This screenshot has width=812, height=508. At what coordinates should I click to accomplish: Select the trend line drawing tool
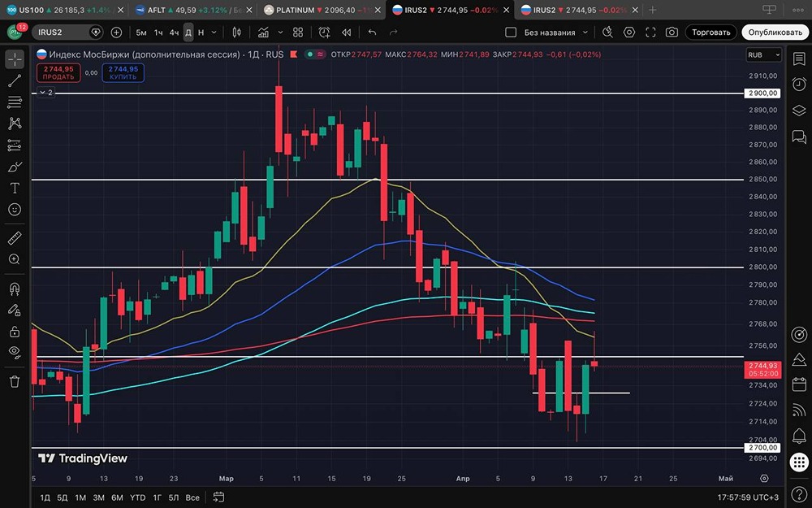click(x=15, y=80)
